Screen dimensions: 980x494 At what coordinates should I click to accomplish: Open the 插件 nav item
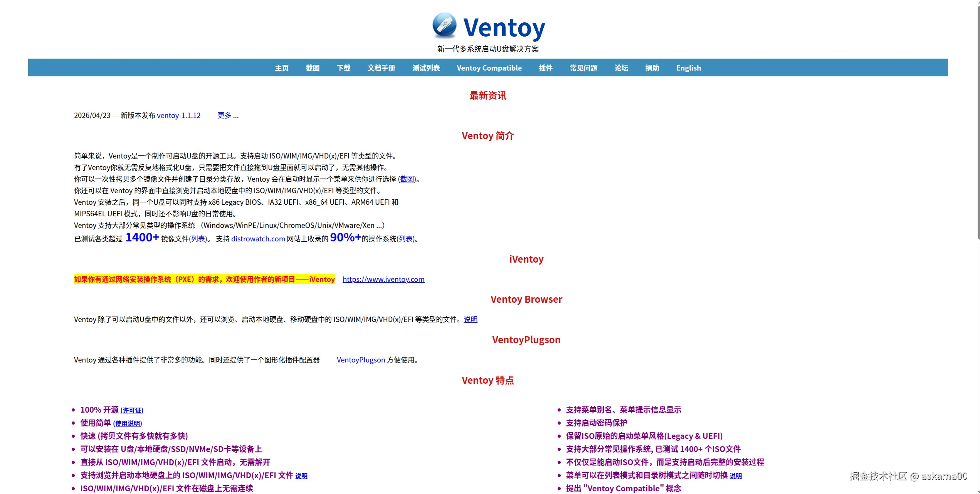[546, 68]
